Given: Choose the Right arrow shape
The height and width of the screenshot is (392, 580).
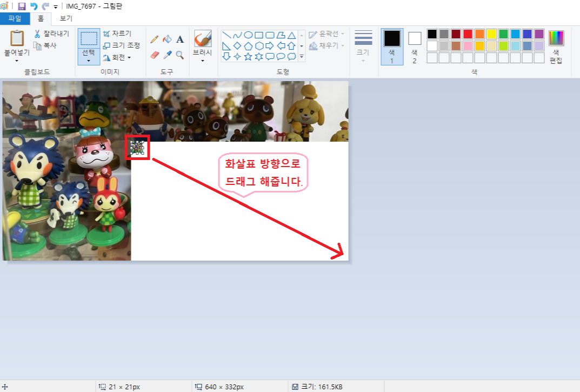Looking at the screenshot, I should [270, 46].
